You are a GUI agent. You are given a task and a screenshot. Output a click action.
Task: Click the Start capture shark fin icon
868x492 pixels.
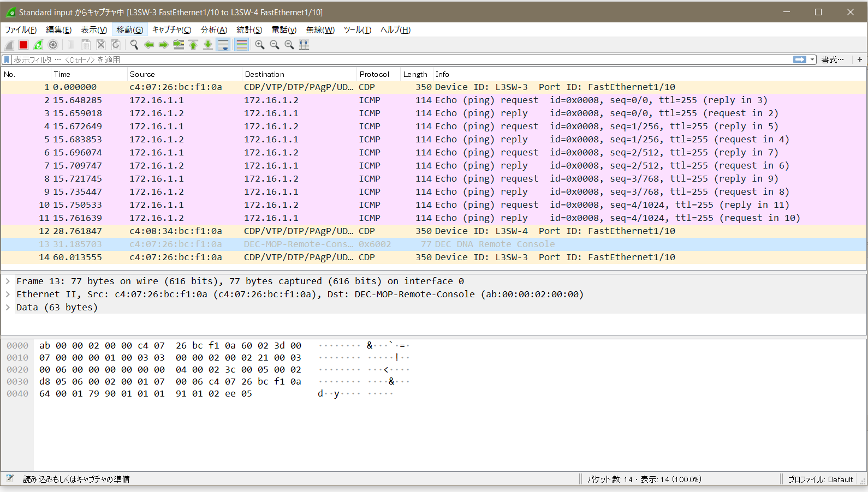(9, 45)
